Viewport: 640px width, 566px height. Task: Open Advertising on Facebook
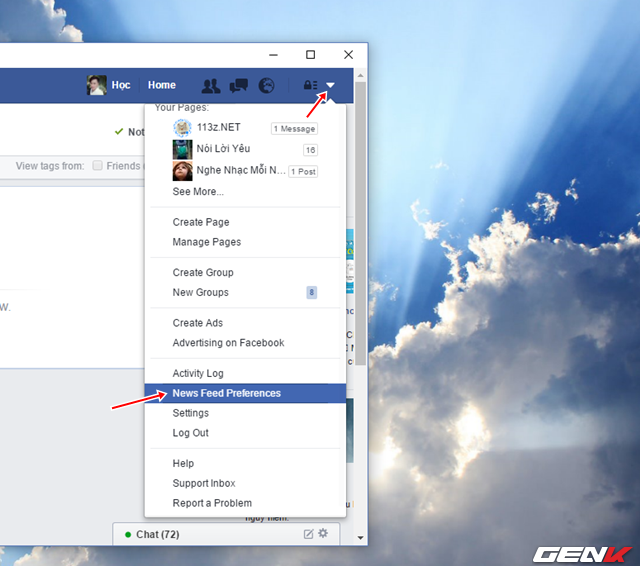pyautogui.click(x=228, y=343)
